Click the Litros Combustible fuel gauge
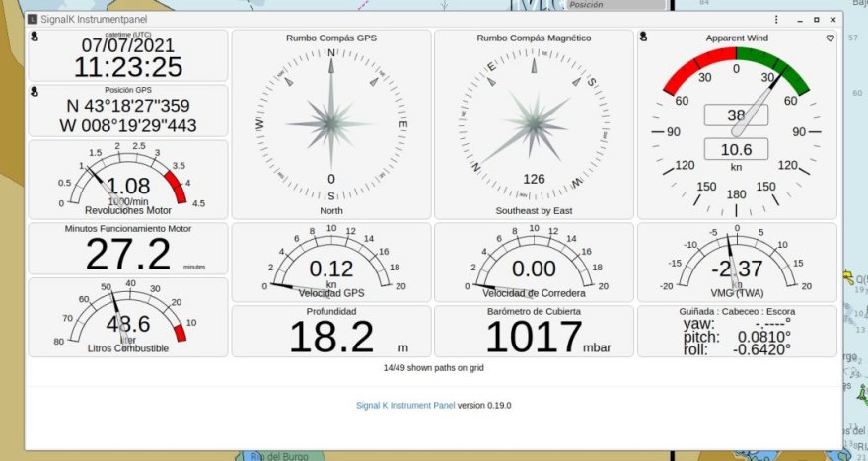The width and height of the screenshot is (868, 461). click(128, 316)
